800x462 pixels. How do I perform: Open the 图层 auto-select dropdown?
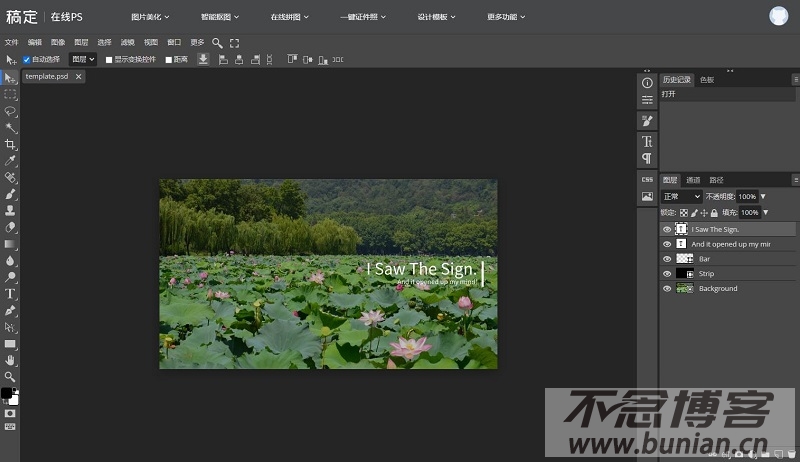[x=83, y=59]
